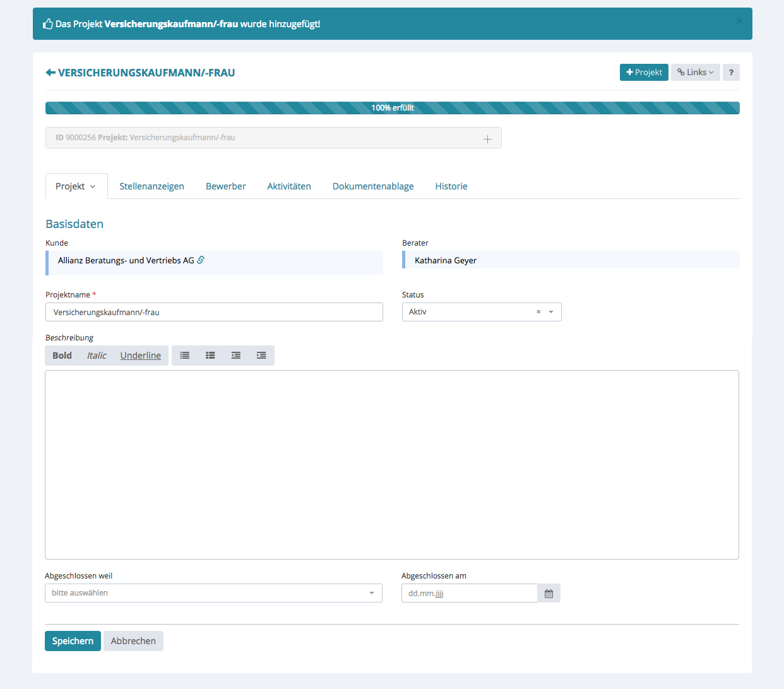
Task: Open the Bewerber tab
Action: click(x=225, y=186)
